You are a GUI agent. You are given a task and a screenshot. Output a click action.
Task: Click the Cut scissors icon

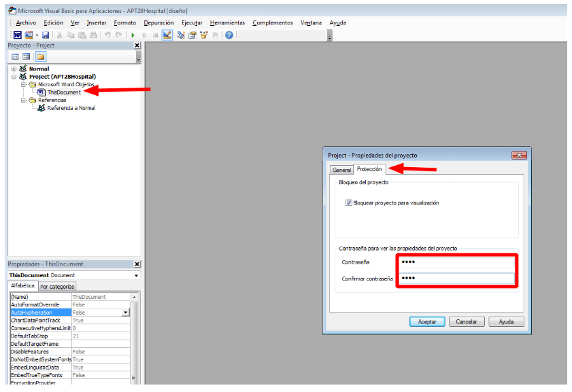(59, 35)
